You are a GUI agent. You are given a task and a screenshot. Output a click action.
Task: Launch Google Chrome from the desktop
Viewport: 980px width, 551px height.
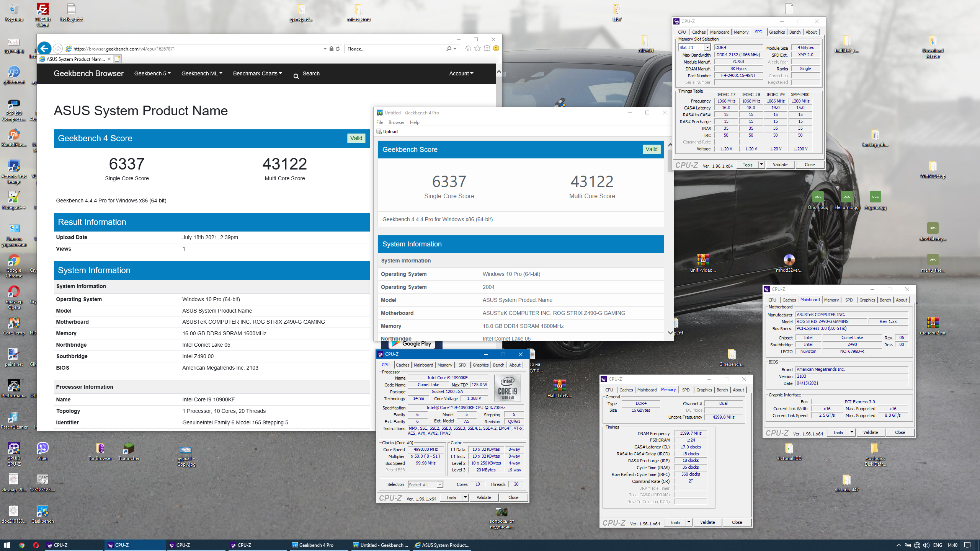coord(14,266)
